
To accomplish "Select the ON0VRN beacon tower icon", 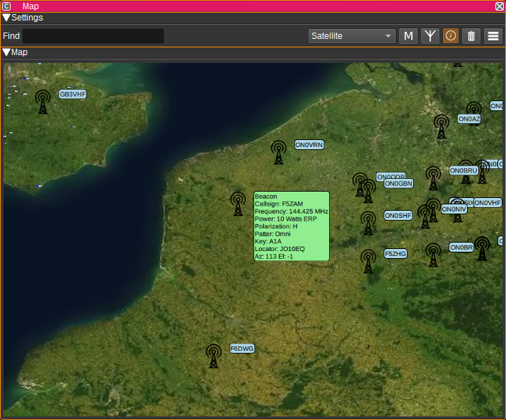I will [279, 153].
